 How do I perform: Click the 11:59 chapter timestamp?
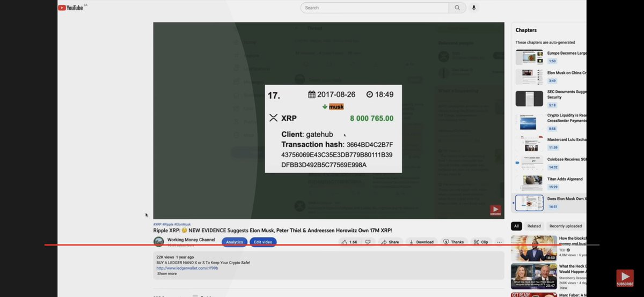(553, 147)
